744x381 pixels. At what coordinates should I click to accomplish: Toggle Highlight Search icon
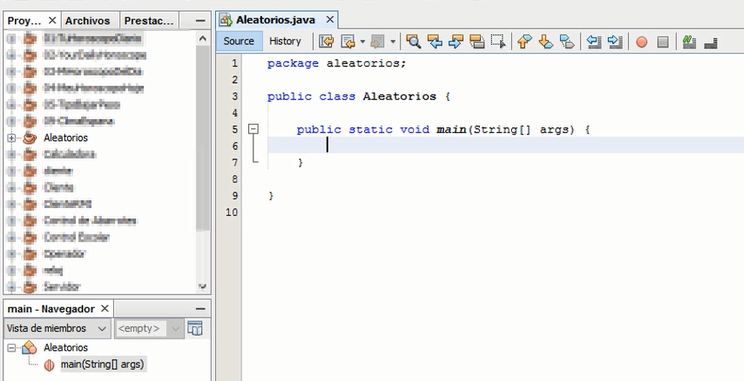coord(477,42)
